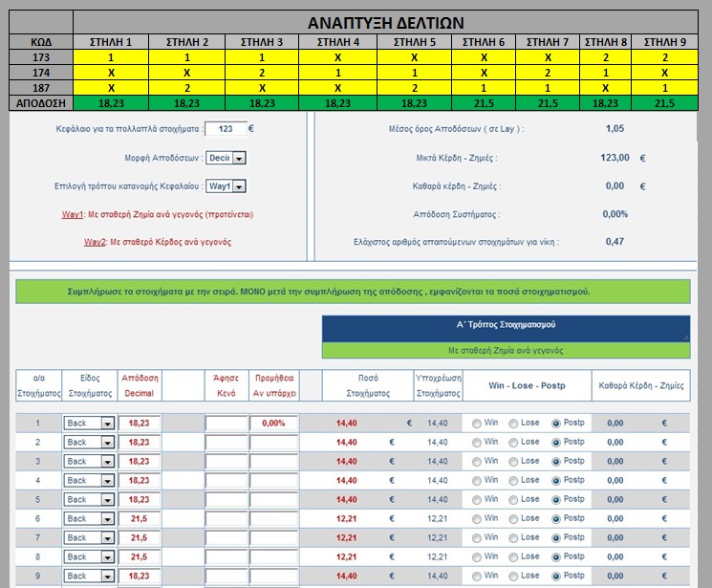Image resolution: width=712 pixels, height=588 pixels.
Task: Click stake amount 12,21 in row 7
Action: pos(347,538)
